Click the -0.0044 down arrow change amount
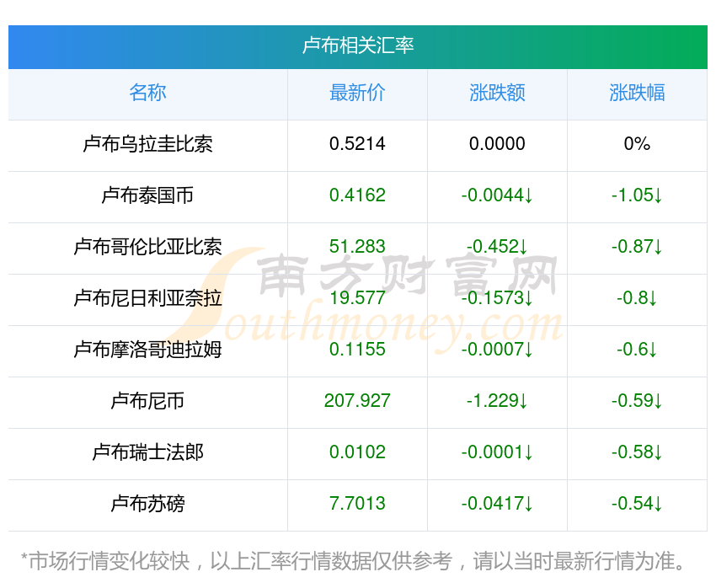 point(497,195)
